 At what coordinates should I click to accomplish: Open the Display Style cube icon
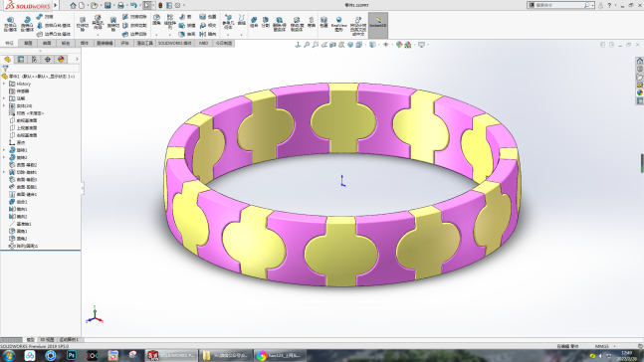coord(372,45)
